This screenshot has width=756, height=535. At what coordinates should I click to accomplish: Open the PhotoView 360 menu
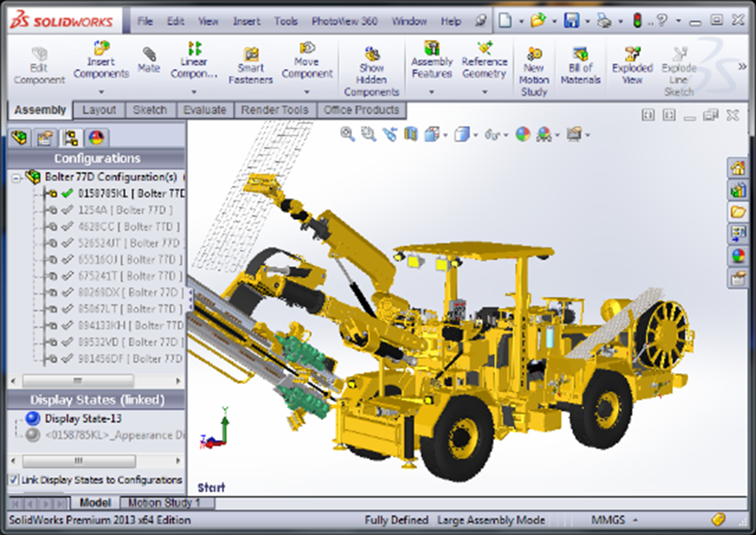(344, 21)
